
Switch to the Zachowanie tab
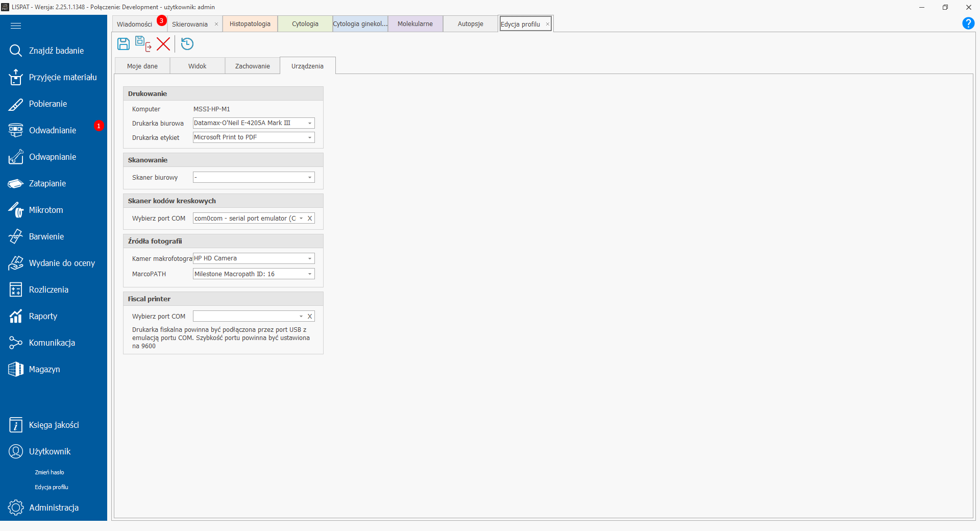(x=252, y=66)
